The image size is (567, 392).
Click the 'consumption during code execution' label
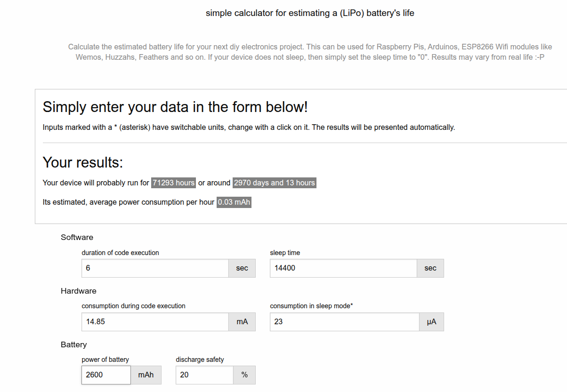coord(134,306)
